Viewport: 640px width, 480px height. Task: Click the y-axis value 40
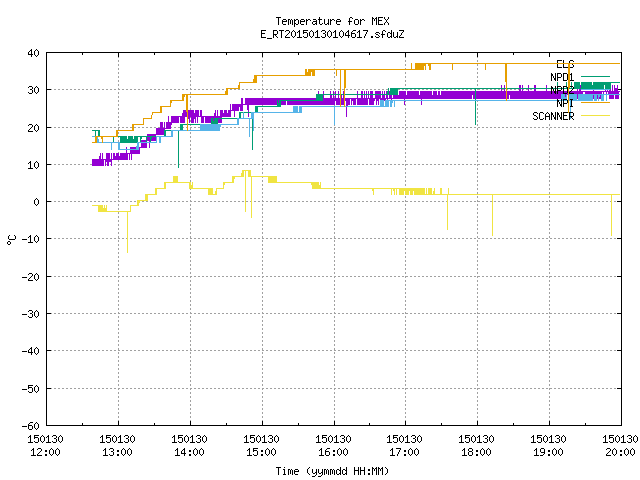(x=33, y=53)
